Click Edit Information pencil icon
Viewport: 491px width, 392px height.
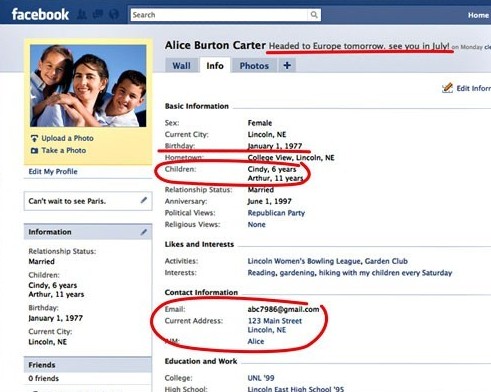[x=447, y=88]
